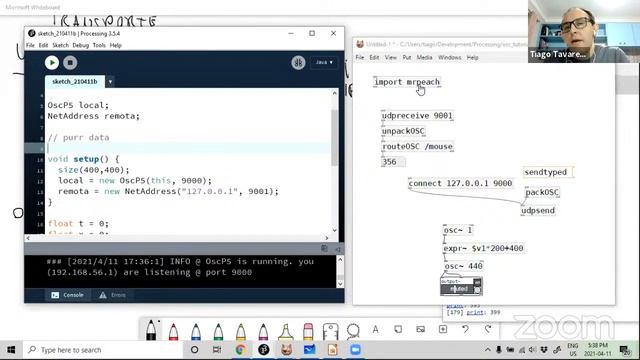Select the purple pen in Whiteboard toolbar
Screen dimensions: 640x360
click(x=263, y=331)
